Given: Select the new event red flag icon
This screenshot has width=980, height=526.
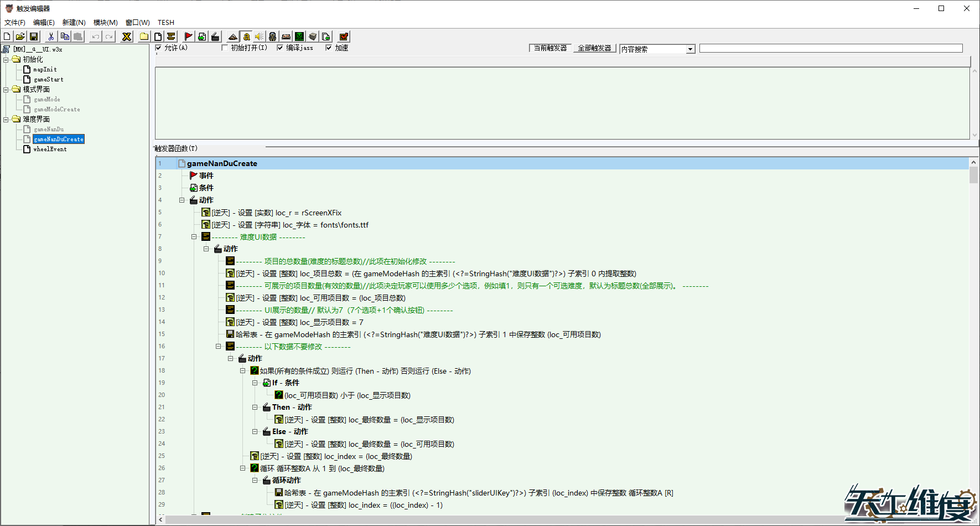Looking at the screenshot, I should tap(189, 37).
